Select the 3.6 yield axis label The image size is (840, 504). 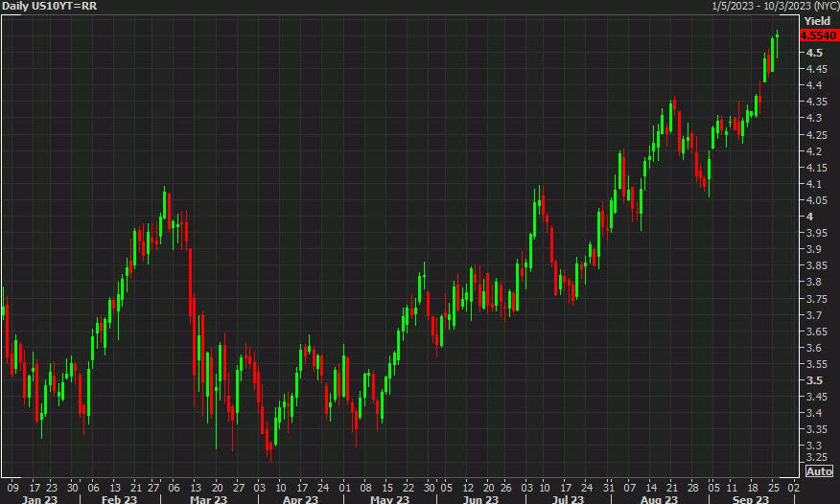pyautogui.click(x=814, y=349)
